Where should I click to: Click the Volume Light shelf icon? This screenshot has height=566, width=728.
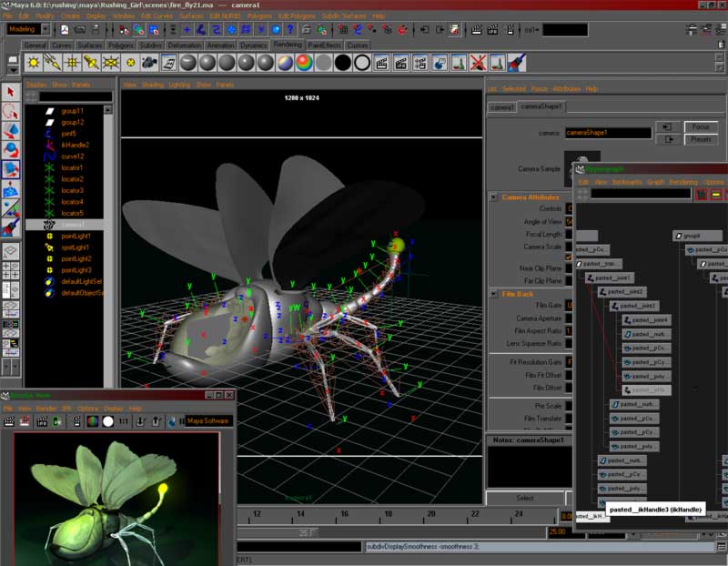tap(130, 63)
